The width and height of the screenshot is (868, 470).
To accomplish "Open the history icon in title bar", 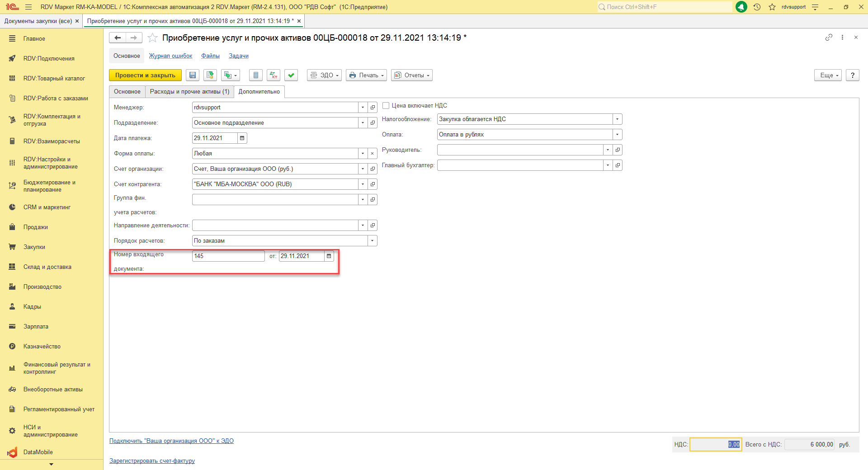I will point(757,7).
